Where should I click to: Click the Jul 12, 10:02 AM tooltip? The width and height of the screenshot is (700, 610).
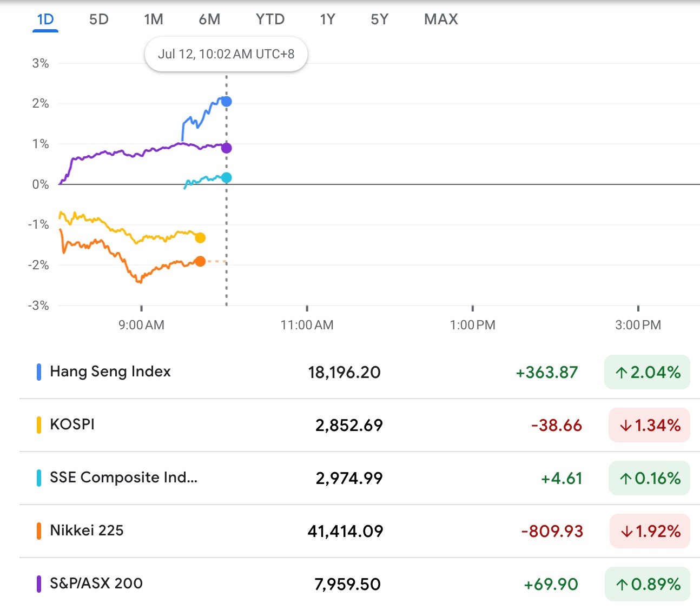tap(226, 54)
